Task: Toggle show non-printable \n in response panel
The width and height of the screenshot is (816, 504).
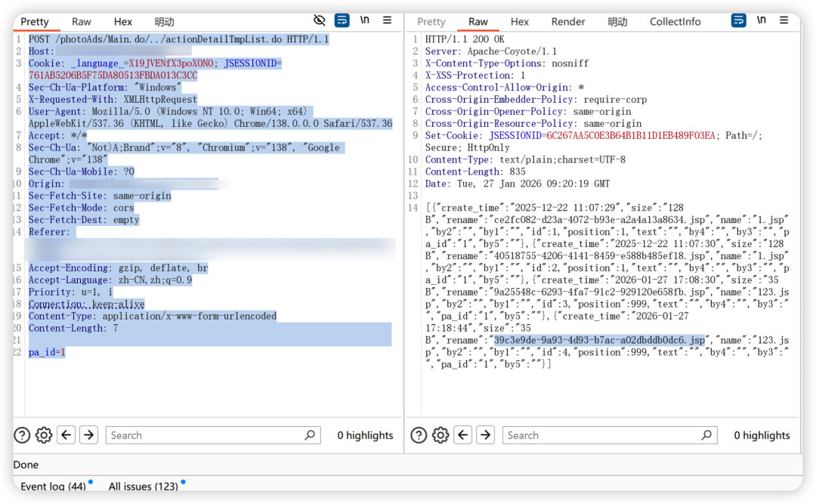Action: pos(762,20)
